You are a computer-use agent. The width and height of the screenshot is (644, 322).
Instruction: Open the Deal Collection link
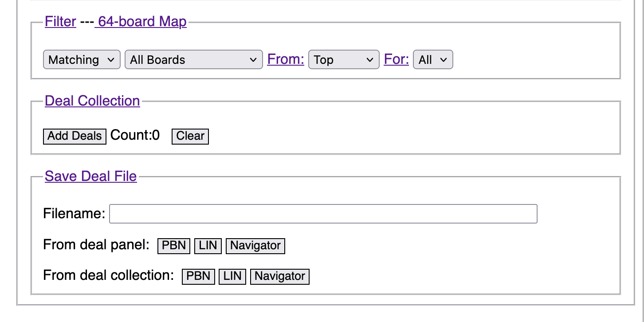tap(92, 101)
